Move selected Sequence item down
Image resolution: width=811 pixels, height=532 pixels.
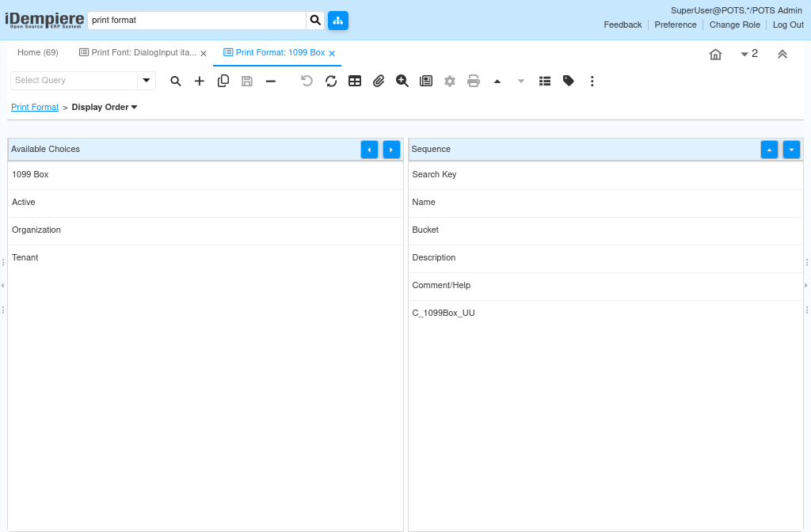tap(791, 150)
